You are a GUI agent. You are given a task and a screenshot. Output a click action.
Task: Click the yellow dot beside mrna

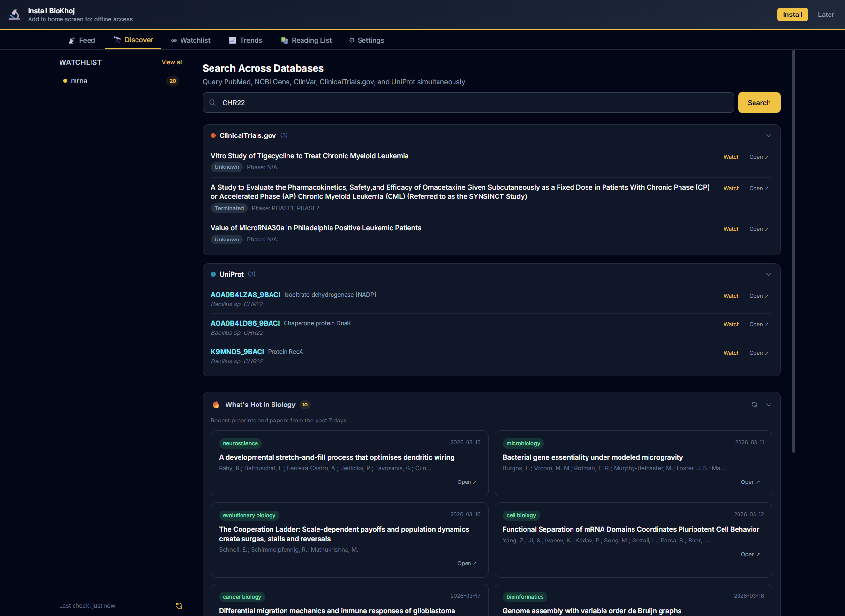pyautogui.click(x=65, y=81)
